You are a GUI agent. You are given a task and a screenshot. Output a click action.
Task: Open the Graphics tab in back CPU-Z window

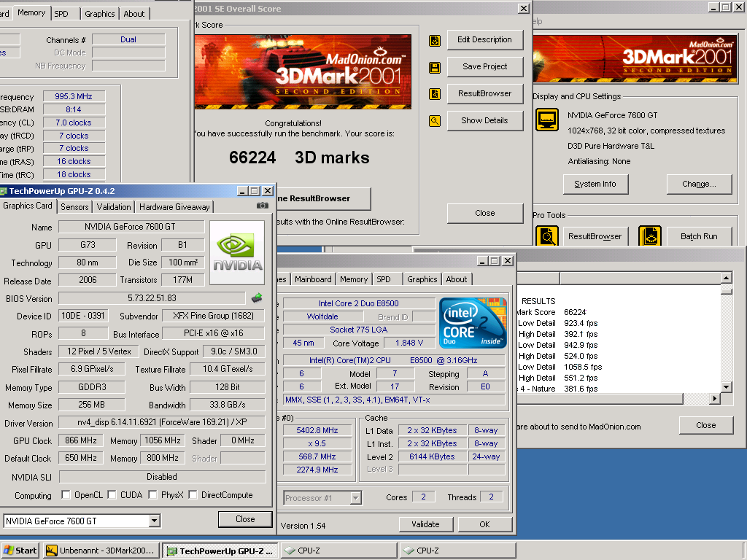coord(99,14)
